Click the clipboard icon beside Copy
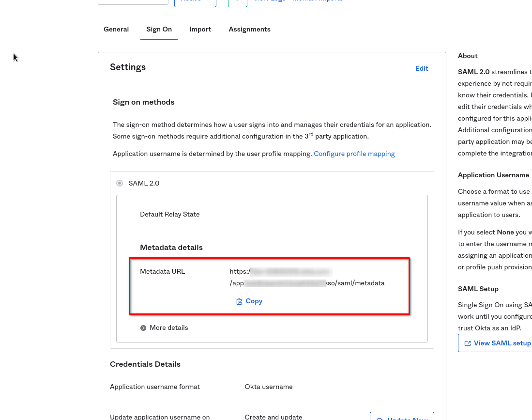The width and height of the screenshot is (532, 420). 239,301
